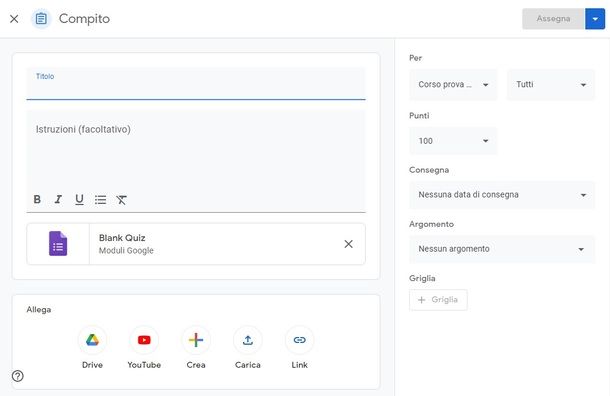610x396 pixels.
Task: Open the Nessuna data di consegna dropdown
Action: point(502,194)
